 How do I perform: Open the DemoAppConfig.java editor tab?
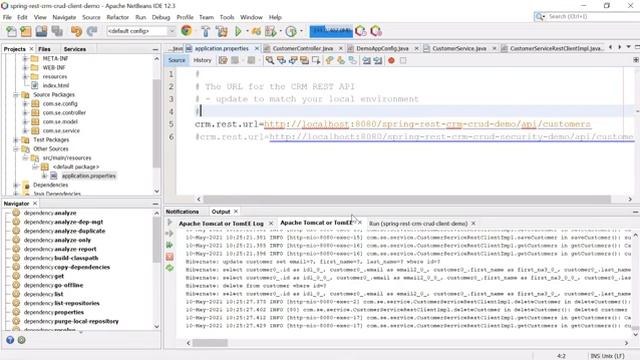coord(382,49)
